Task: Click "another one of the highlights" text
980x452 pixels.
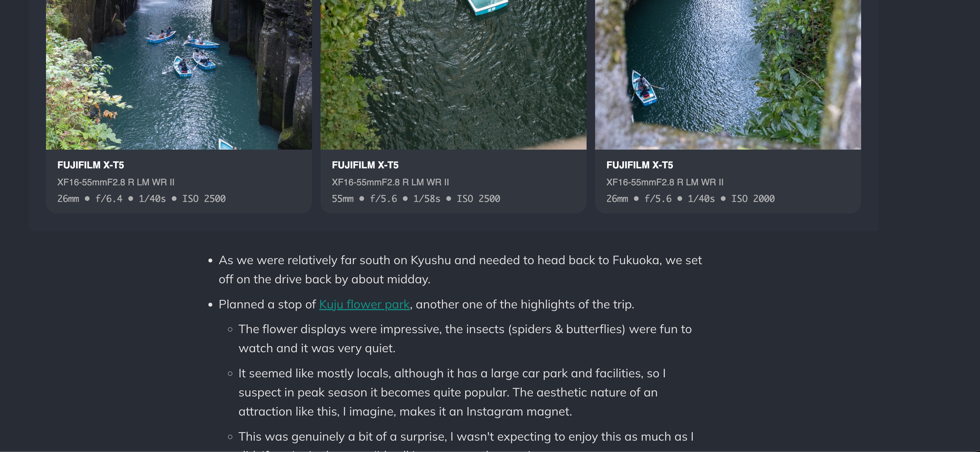Action: tap(524, 305)
